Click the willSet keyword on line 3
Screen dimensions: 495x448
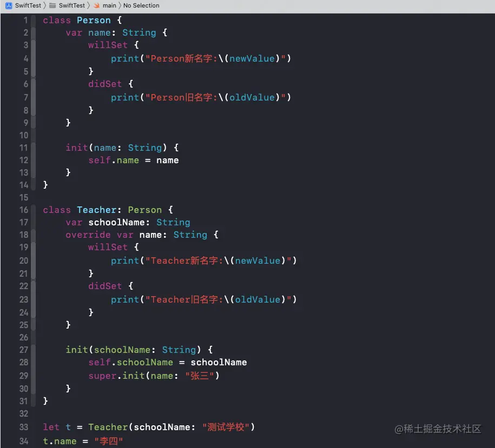point(108,45)
